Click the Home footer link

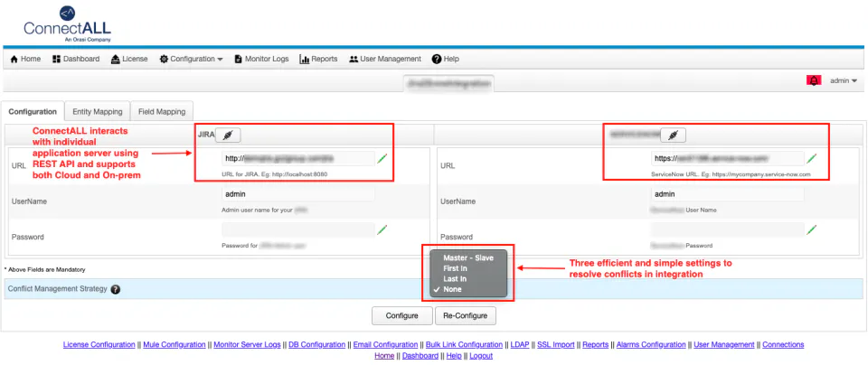click(384, 356)
